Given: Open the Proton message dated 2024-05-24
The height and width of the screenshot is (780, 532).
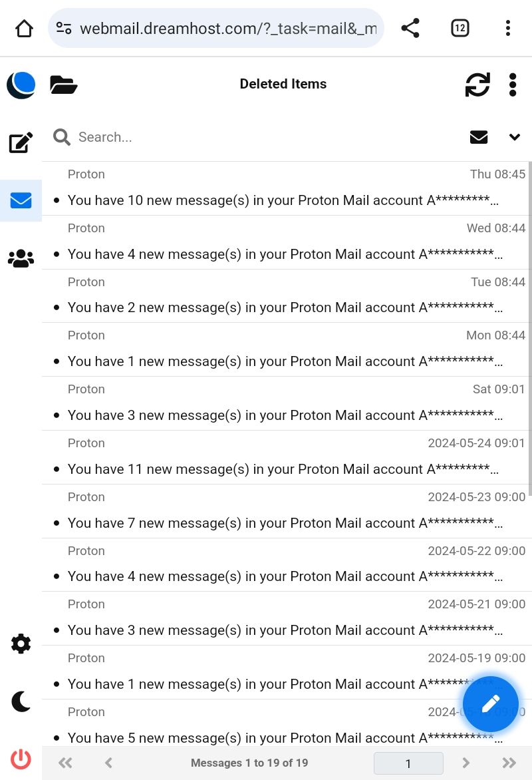Looking at the screenshot, I should 283,469.
